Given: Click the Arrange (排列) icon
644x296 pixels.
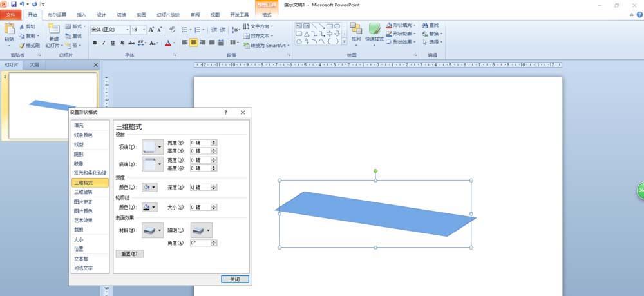Looking at the screenshot, I should pos(355,28).
